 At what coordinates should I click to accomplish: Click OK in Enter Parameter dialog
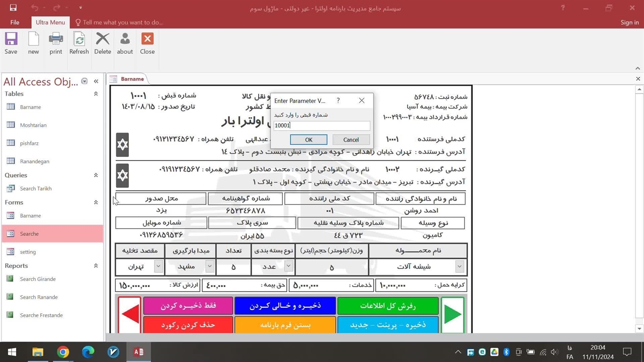click(308, 140)
